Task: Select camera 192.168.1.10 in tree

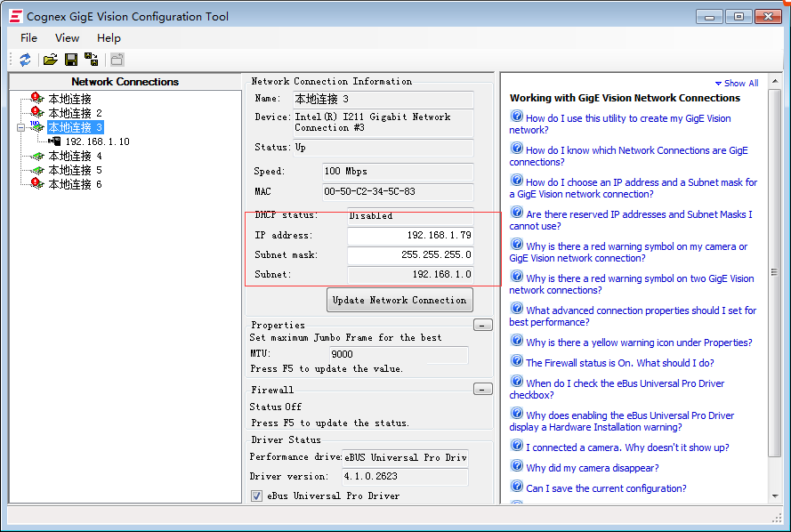Action: pos(97,141)
